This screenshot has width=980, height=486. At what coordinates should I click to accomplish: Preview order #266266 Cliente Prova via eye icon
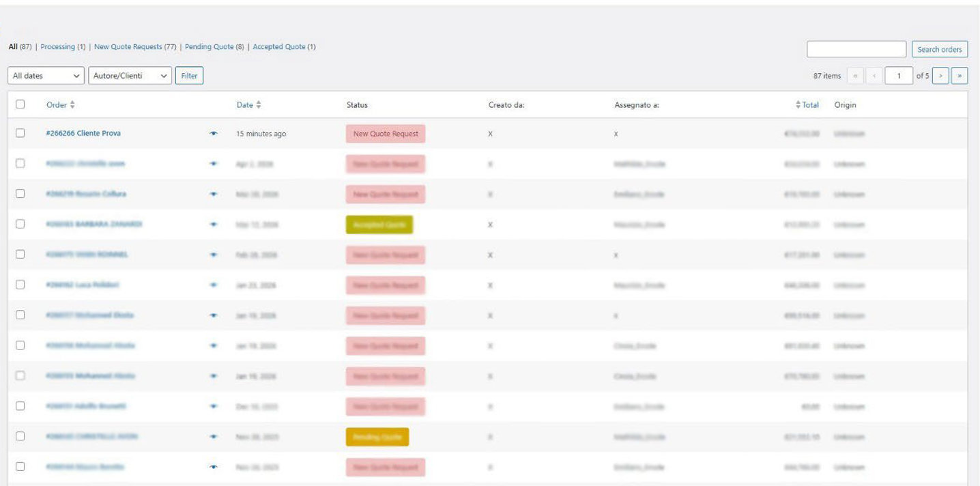coord(214,134)
